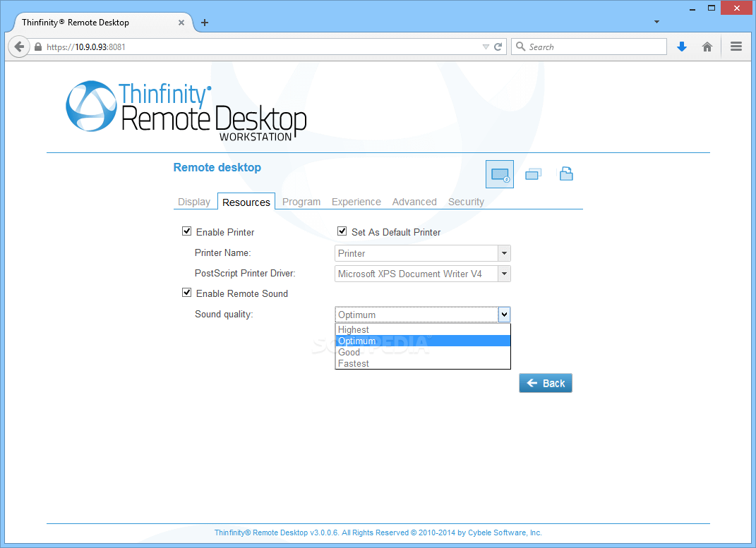Click the Cybele Software copyright footer text
756x548 pixels.
(378, 532)
